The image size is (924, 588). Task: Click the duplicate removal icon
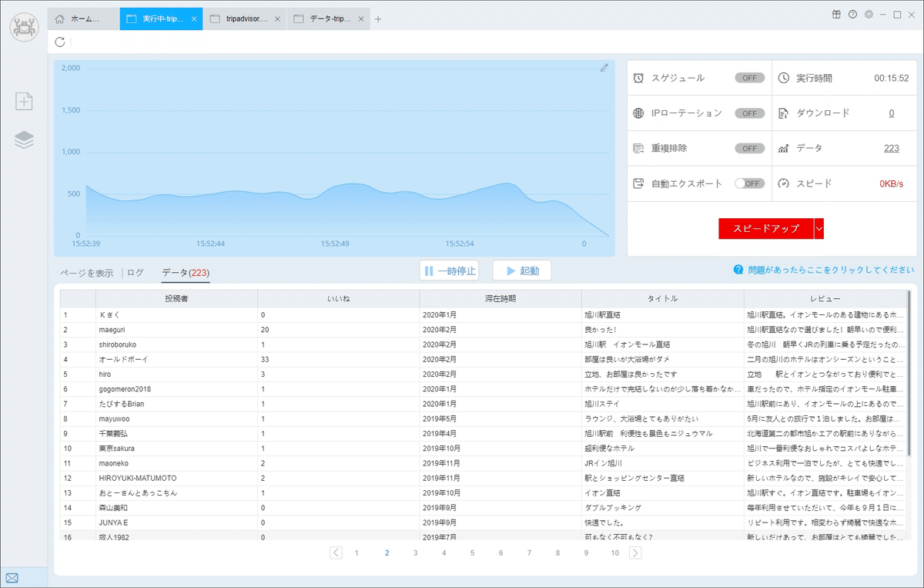tap(638, 148)
